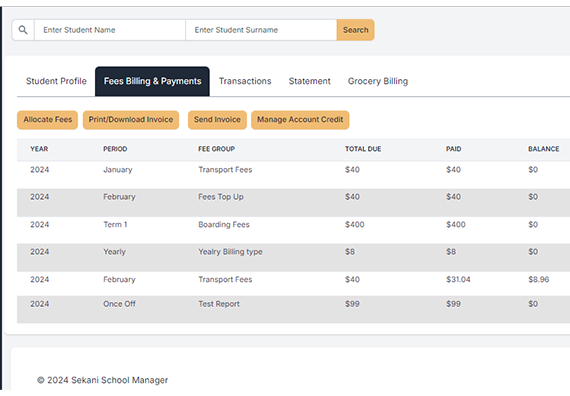This screenshot has width=570, height=396.
Task: Click the BALANCE column header
Action: (544, 149)
